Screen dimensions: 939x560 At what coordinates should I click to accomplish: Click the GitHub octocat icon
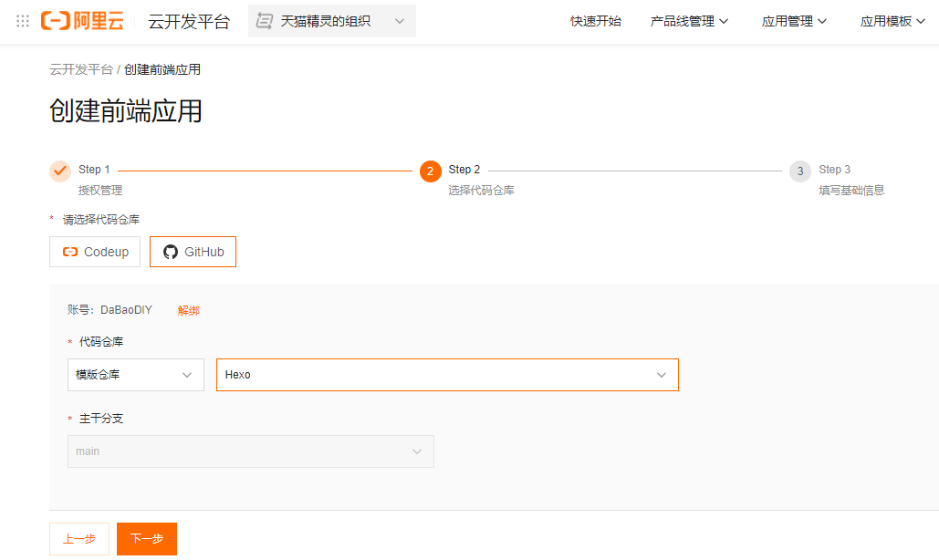tap(171, 252)
